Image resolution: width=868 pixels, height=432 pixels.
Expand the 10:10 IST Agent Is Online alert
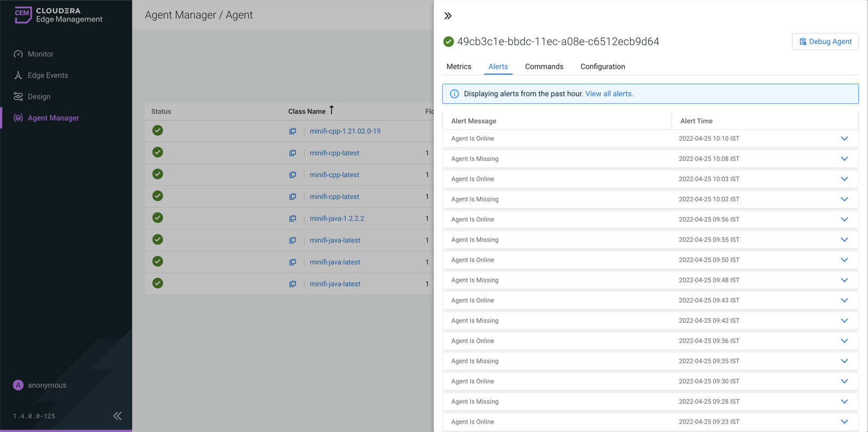[x=844, y=138]
